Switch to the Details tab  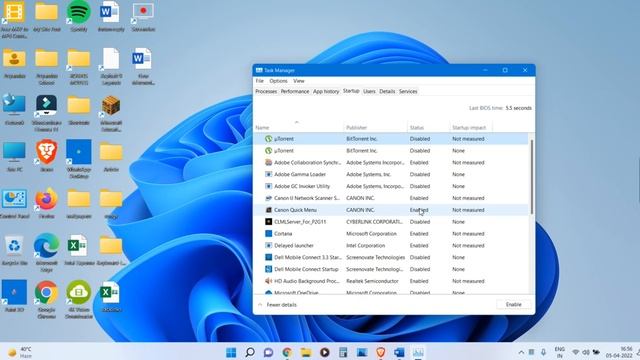pos(387,91)
